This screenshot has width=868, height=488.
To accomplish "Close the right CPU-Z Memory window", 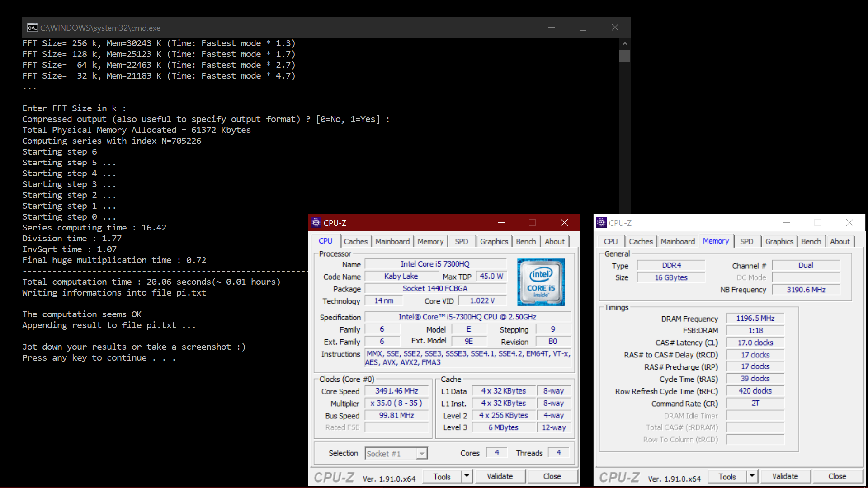I will click(849, 222).
